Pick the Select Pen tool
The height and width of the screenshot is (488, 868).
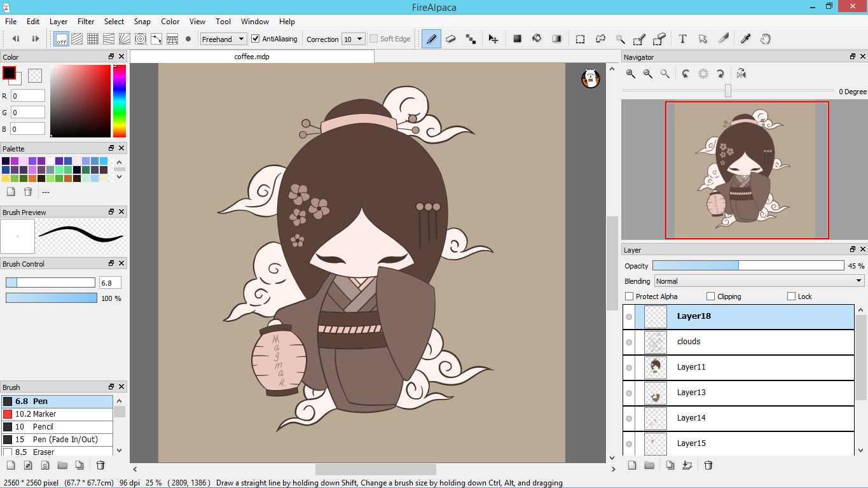point(640,39)
